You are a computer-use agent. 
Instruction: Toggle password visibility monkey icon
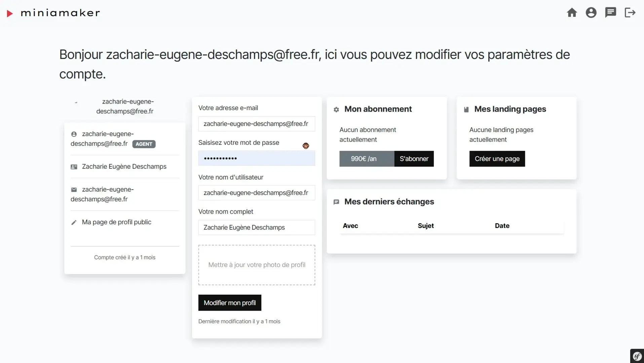[306, 146]
